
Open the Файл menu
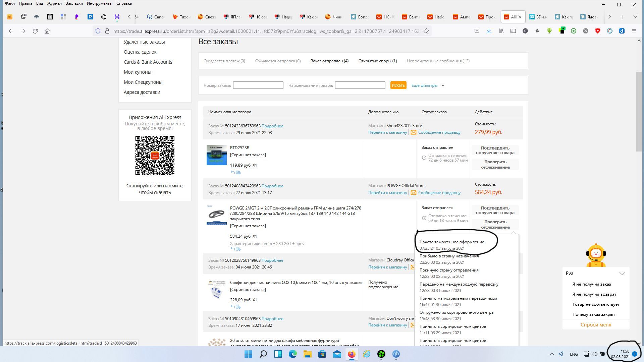(10, 3)
